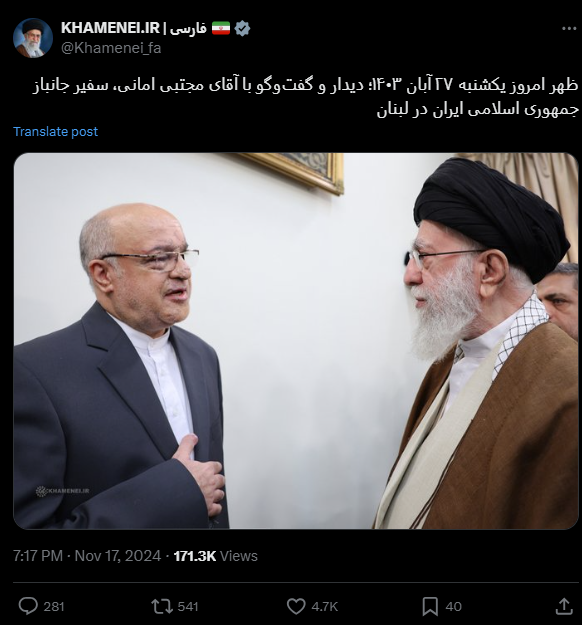The height and width of the screenshot is (625, 582).
Task: Click the 40 bookmarks count
Action: 453,607
